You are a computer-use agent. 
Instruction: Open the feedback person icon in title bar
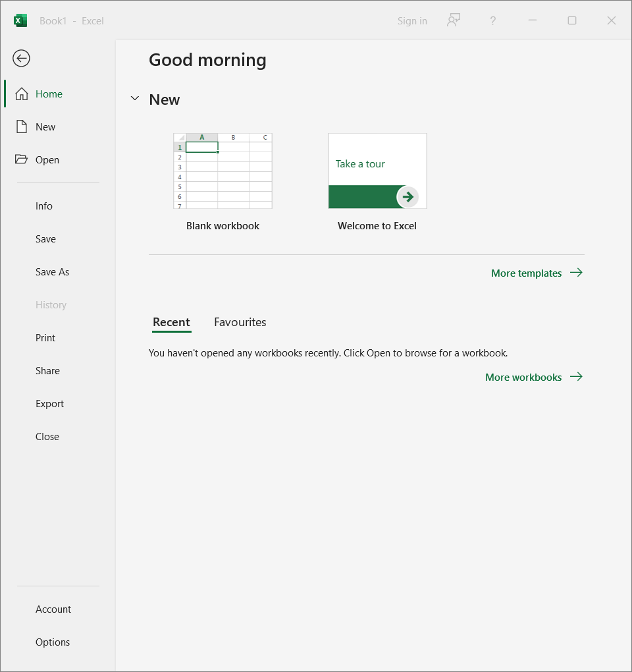point(453,20)
